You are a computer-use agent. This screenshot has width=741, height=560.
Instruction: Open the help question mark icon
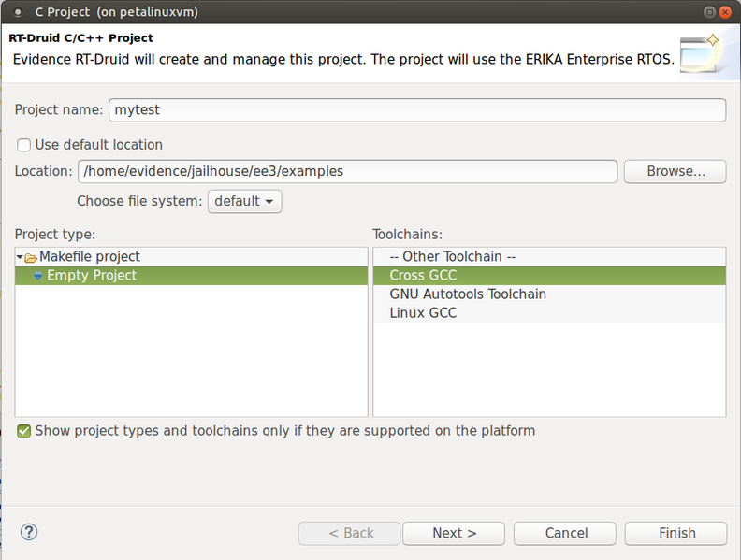tap(29, 532)
